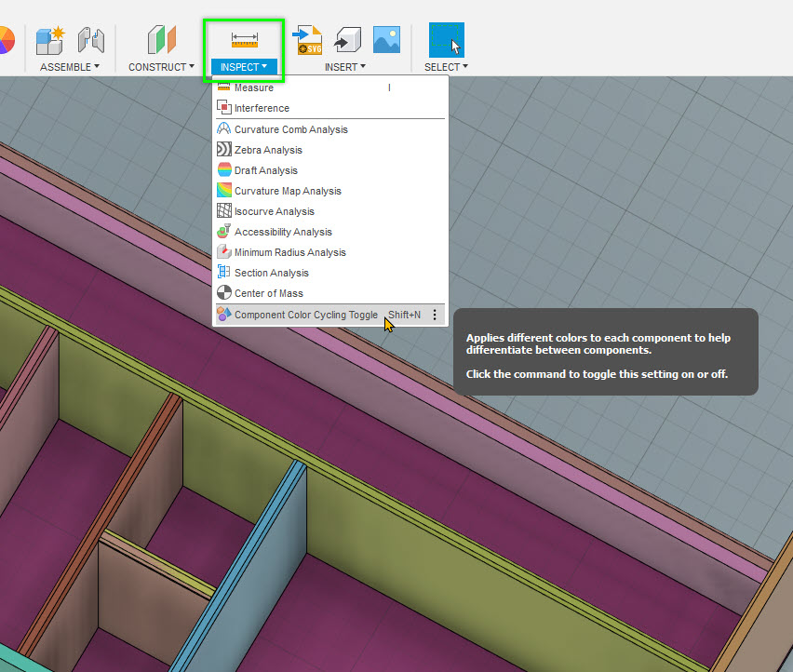Screen dimensions: 793x672
Task: Click the Component Color Cycling Toggle icon
Action: click(224, 314)
